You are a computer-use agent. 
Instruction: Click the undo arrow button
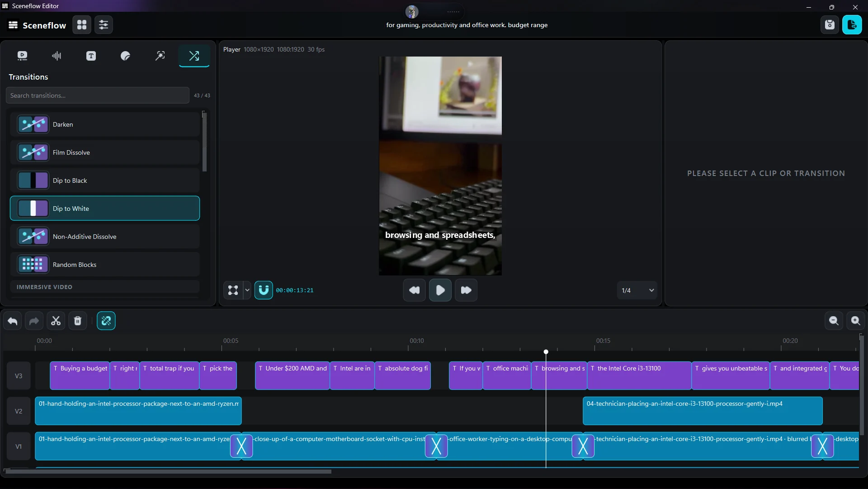pyautogui.click(x=13, y=321)
